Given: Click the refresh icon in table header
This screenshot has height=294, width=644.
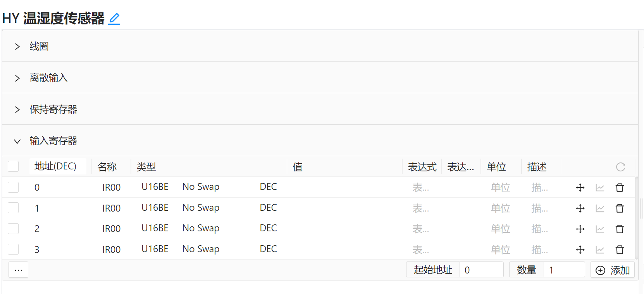Looking at the screenshot, I should pos(620,167).
